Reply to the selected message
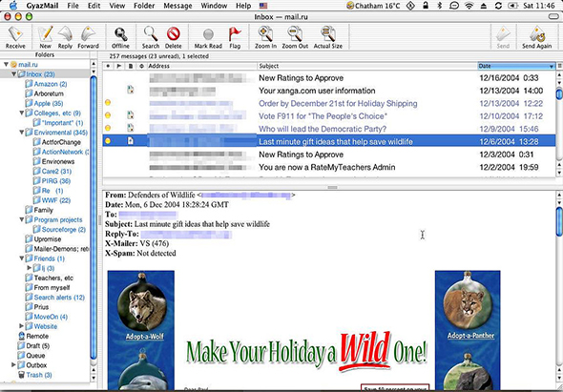The width and height of the screenshot is (563, 392). (65, 37)
